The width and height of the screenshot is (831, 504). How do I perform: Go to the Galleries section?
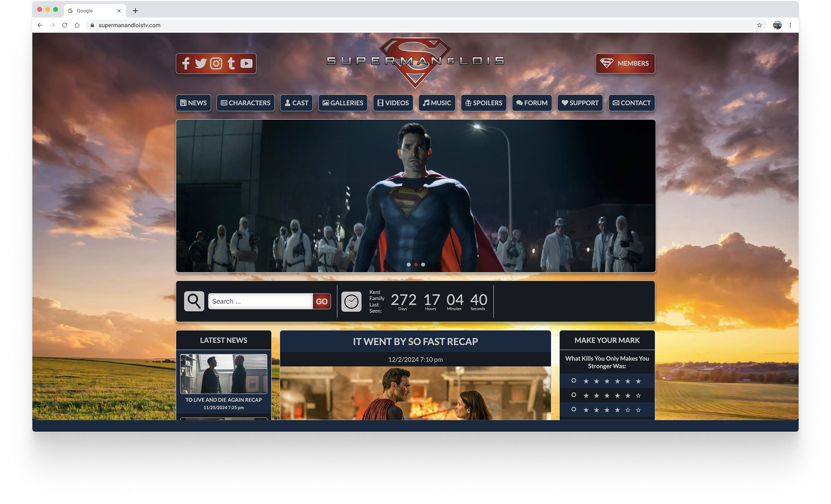[343, 103]
